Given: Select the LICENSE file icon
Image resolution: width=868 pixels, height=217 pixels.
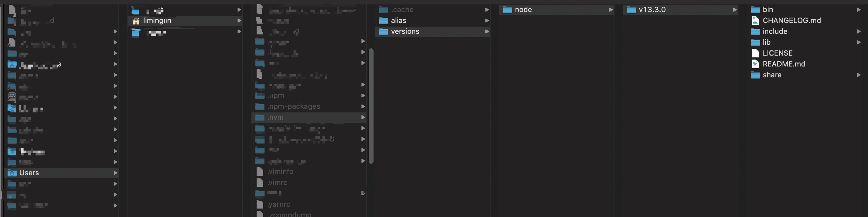Looking at the screenshot, I should (x=756, y=53).
